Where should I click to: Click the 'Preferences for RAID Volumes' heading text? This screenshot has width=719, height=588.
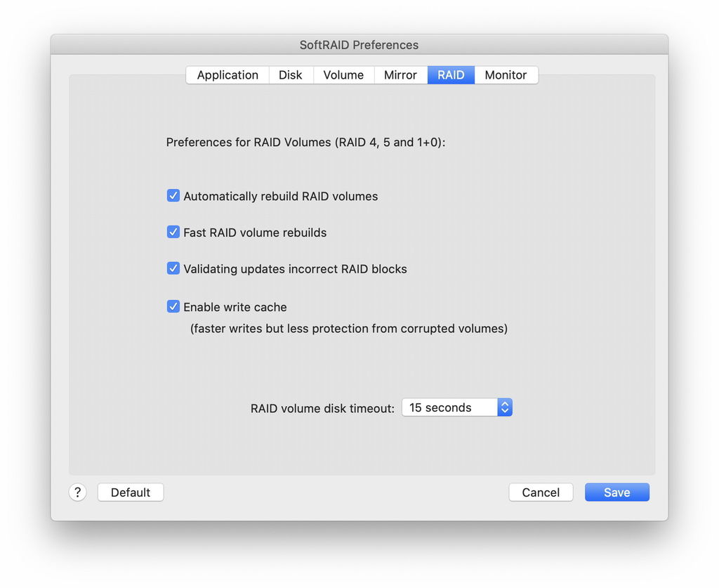[305, 142]
